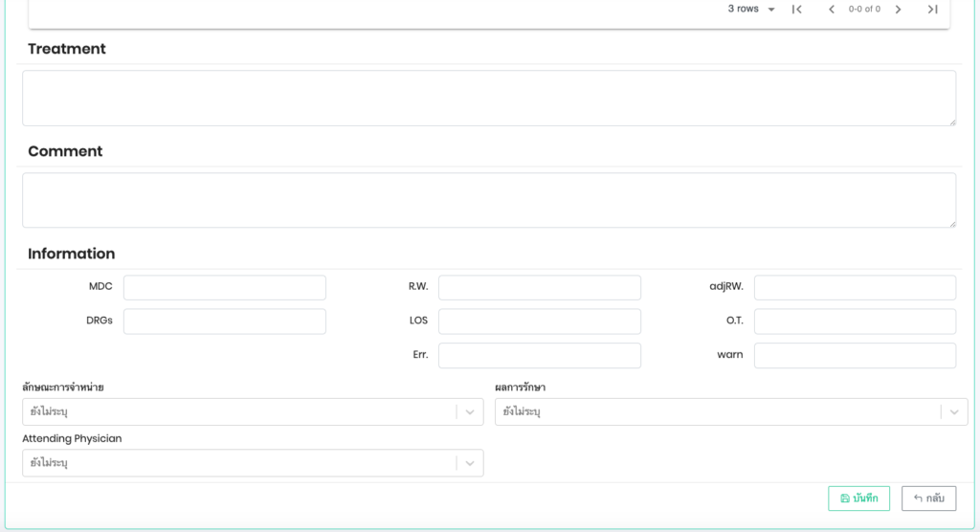Viewport: 980px width, 532px height.
Task: Expand the ผลการรักษา dropdown
Action: pos(953,412)
